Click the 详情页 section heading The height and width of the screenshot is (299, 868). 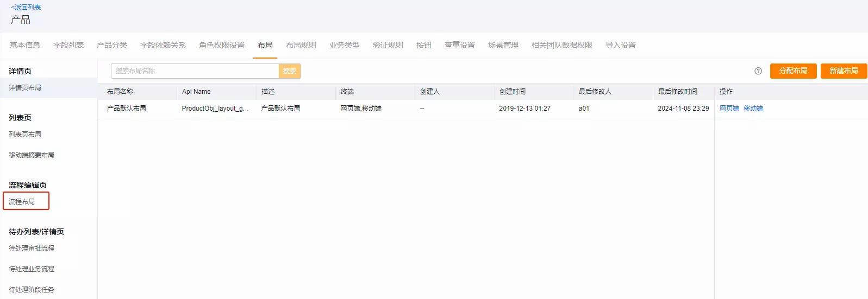point(20,71)
